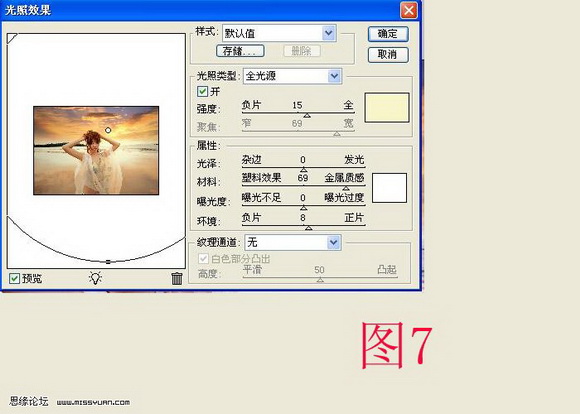Click the 确定 OK button
Viewport: 580px width, 414px height.
(388, 34)
